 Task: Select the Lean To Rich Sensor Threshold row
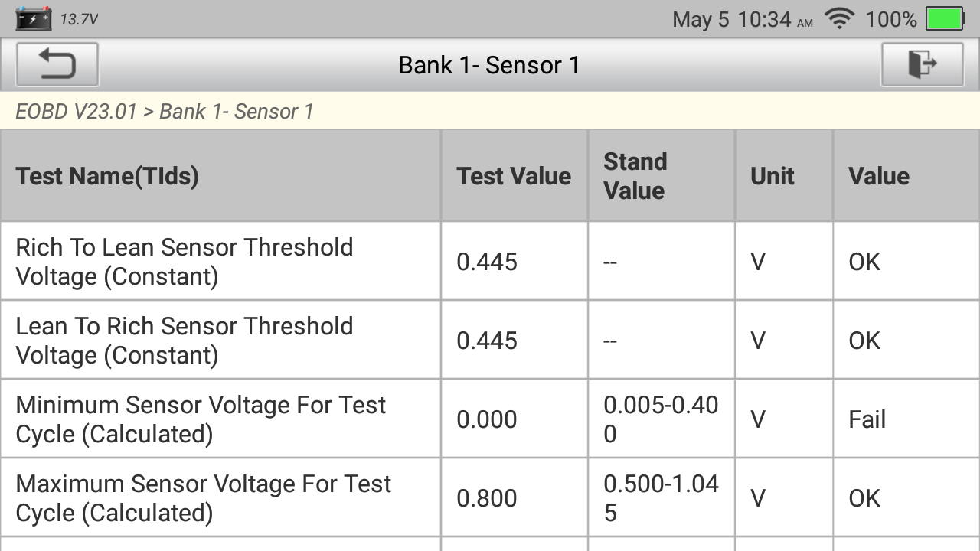(185, 341)
